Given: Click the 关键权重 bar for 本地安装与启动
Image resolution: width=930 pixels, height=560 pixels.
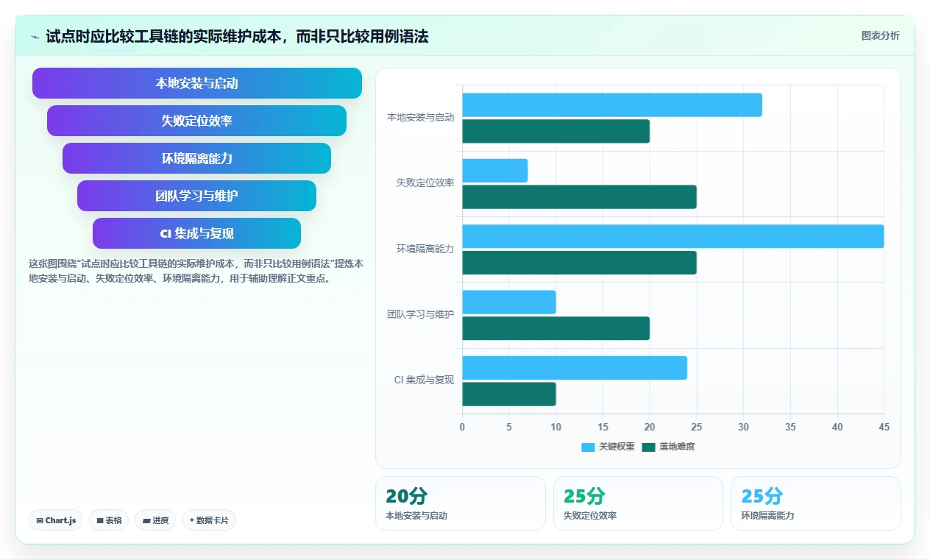Looking at the screenshot, I should (612, 104).
